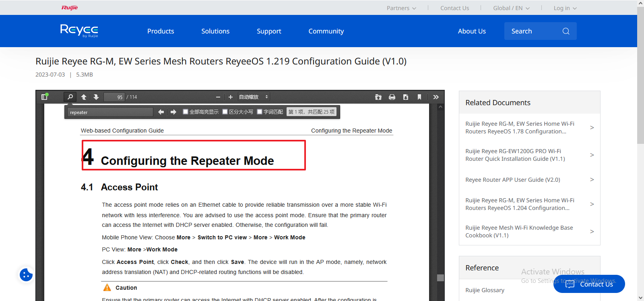Go to previous PDF page
This screenshot has height=301, width=644.
tap(84, 97)
